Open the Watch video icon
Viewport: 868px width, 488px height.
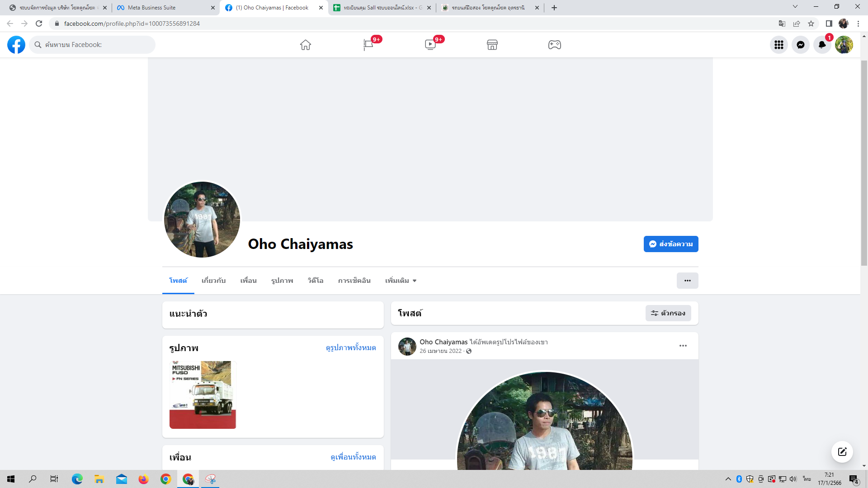point(430,45)
